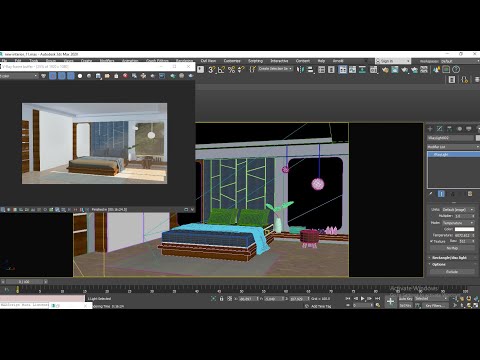Viewport: 480px width, 360px height.
Task: Switch to the Hierarchy command panel tab
Action: [450, 129]
